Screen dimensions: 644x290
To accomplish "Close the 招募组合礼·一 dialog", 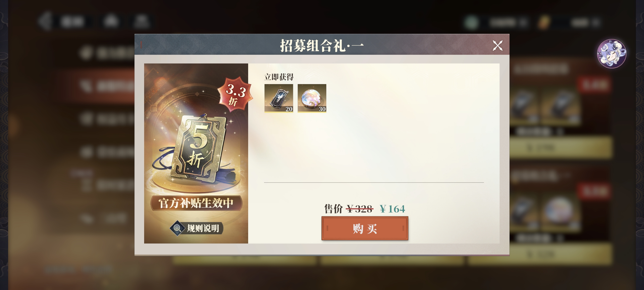I will point(497,46).
